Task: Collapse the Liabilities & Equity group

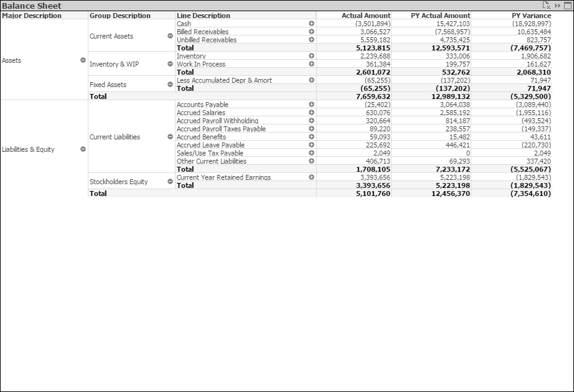Action: click(83, 149)
